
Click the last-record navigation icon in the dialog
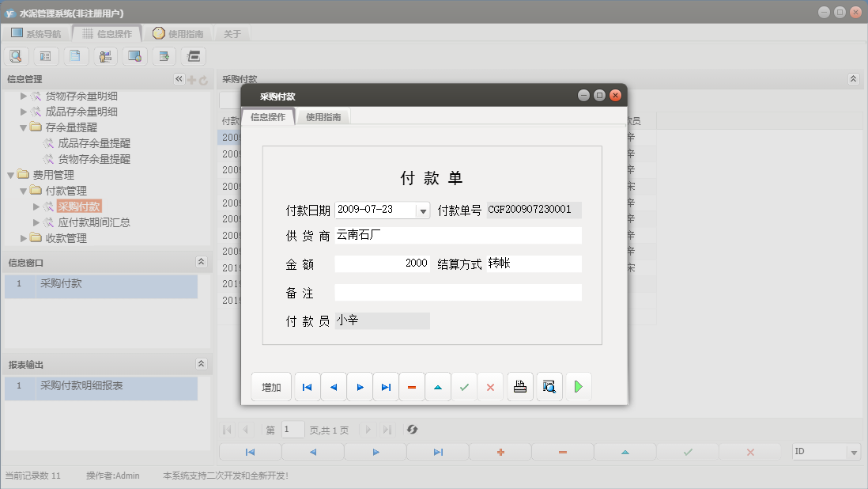click(385, 387)
